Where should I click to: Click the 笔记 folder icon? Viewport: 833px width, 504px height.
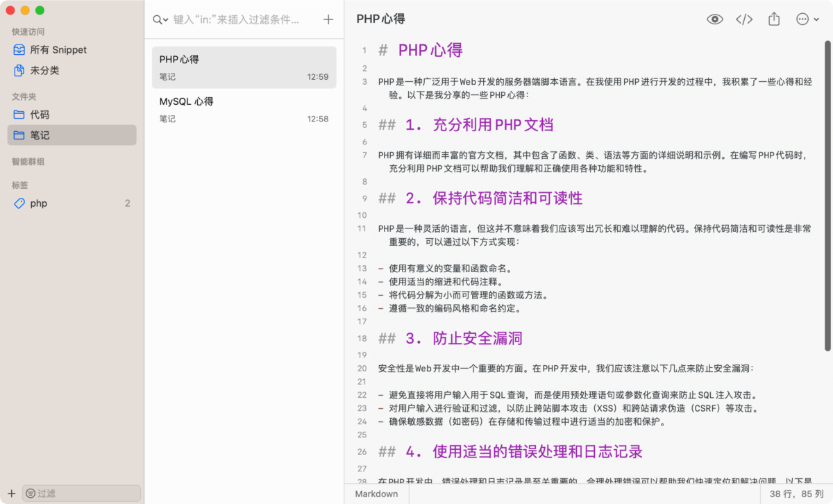pos(19,135)
